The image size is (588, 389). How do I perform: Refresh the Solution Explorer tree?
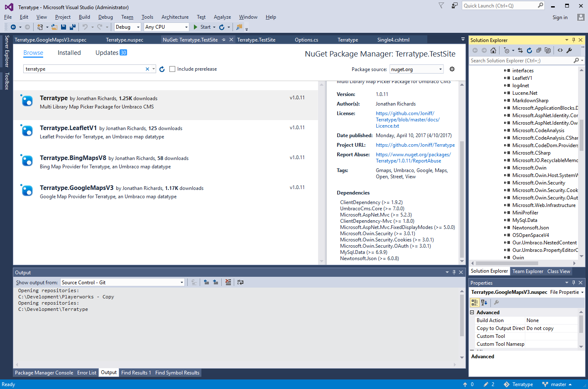click(529, 50)
